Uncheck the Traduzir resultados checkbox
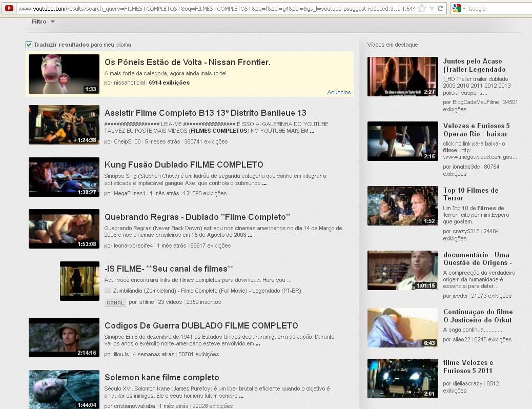 [29, 45]
